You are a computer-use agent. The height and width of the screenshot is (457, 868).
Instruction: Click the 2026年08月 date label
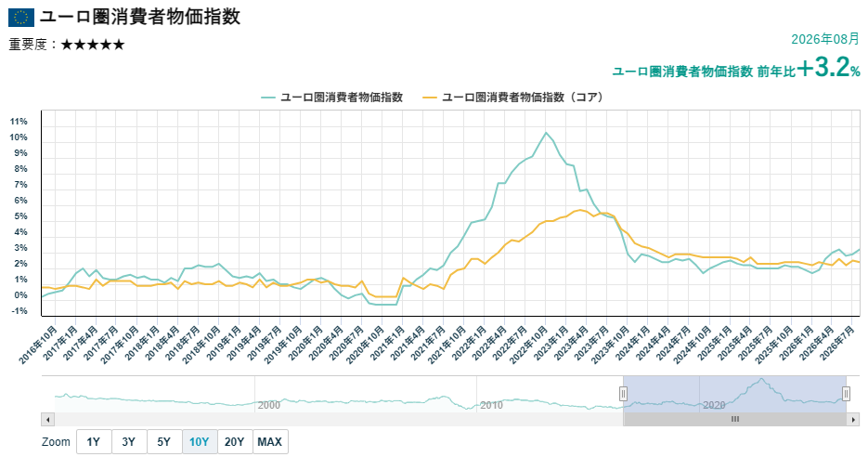click(824, 39)
